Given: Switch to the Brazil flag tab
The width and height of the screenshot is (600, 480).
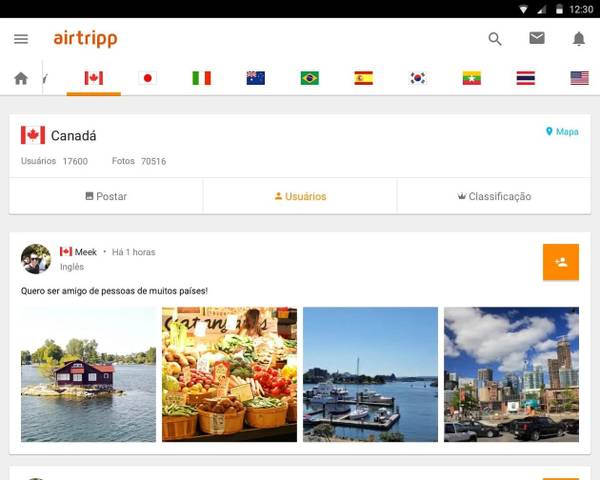Looking at the screenshot, I should tap(310, 78).
